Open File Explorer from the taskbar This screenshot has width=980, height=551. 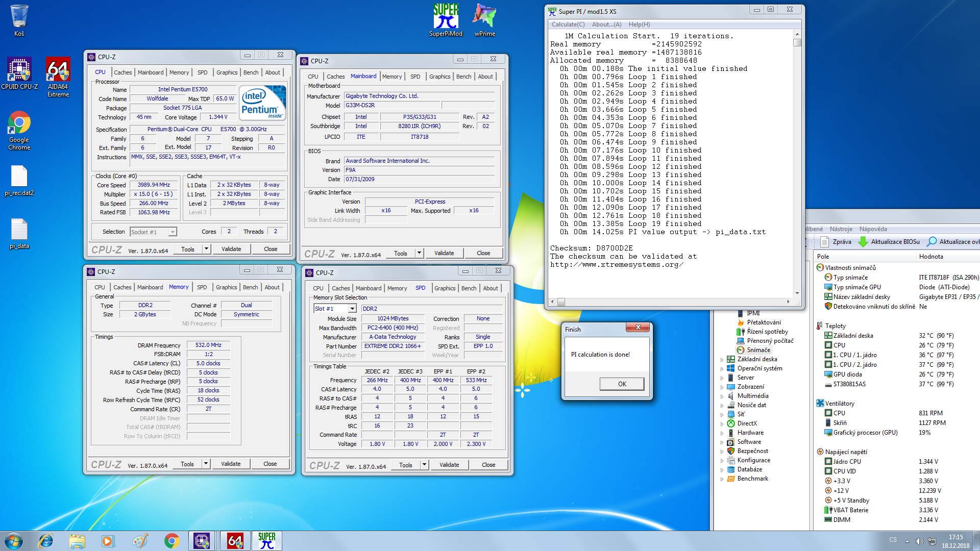point(77,541)
